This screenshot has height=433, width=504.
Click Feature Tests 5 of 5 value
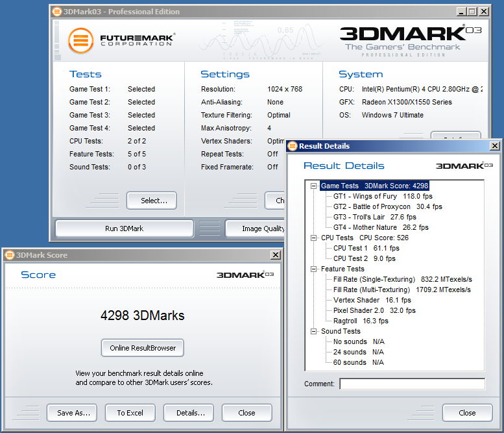click(x=137, y=154)
